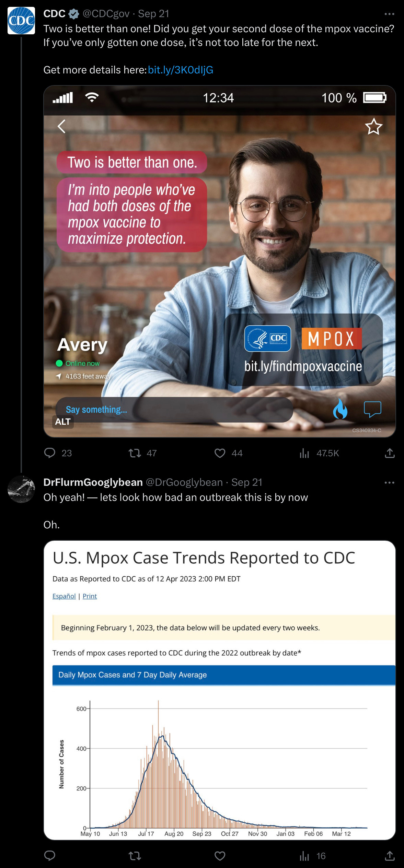Reply to DrFlurmGooglybean's tweet
Viewport: 404px width, 868px height.
[50, 856]
